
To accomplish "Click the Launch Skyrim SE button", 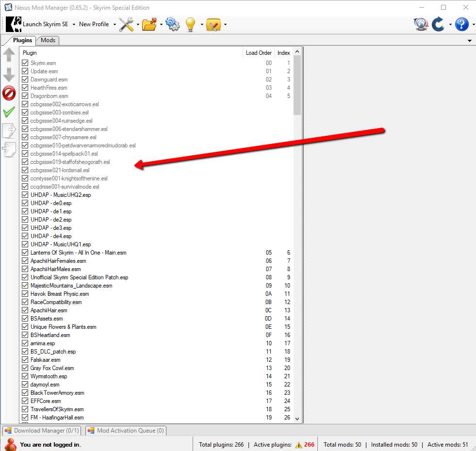I will pos(40,24).
